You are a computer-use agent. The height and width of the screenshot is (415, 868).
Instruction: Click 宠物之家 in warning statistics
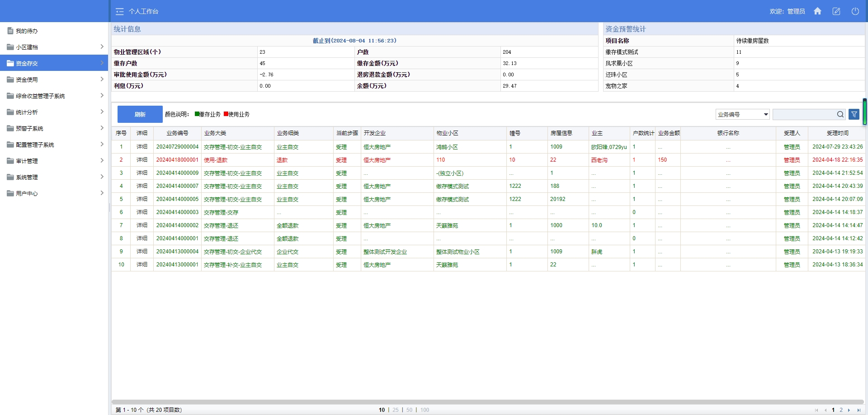click(616, 86)
